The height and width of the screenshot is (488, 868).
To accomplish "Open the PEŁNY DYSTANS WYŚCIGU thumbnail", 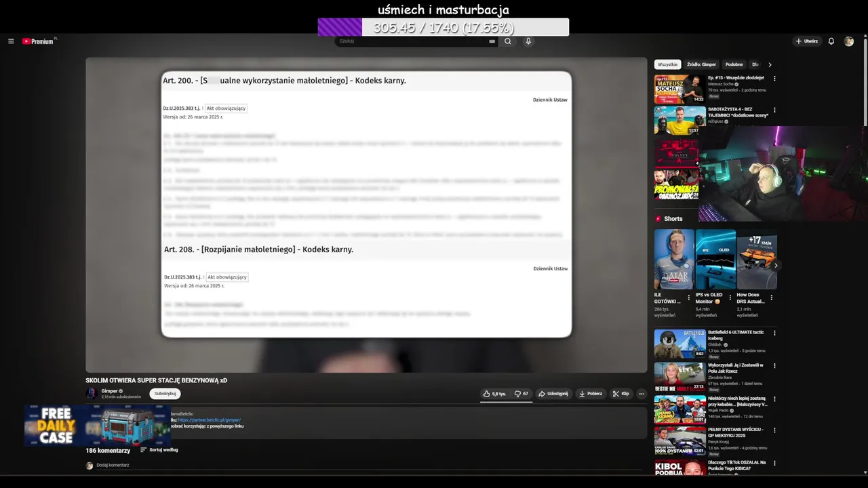I will pyautogui.click(x=680, y=441).
